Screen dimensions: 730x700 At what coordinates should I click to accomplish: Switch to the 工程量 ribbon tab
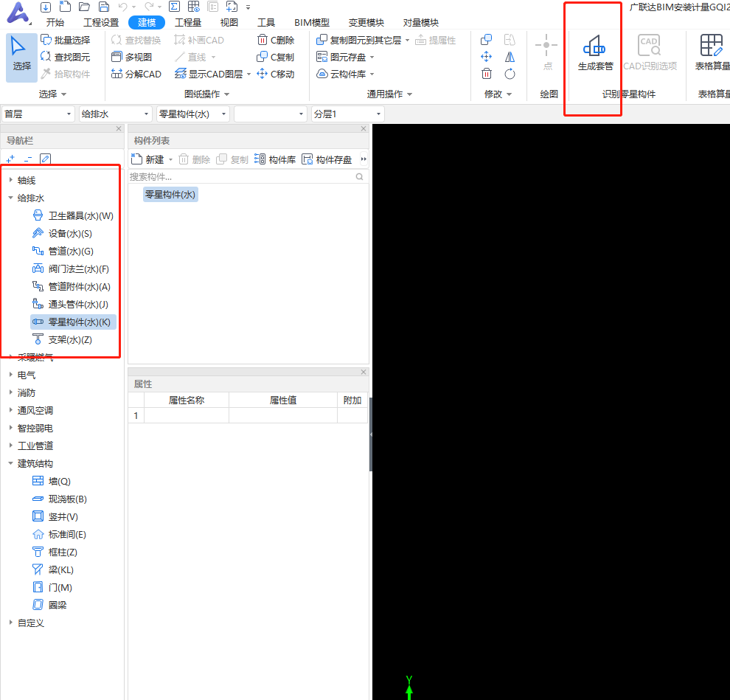188,22
